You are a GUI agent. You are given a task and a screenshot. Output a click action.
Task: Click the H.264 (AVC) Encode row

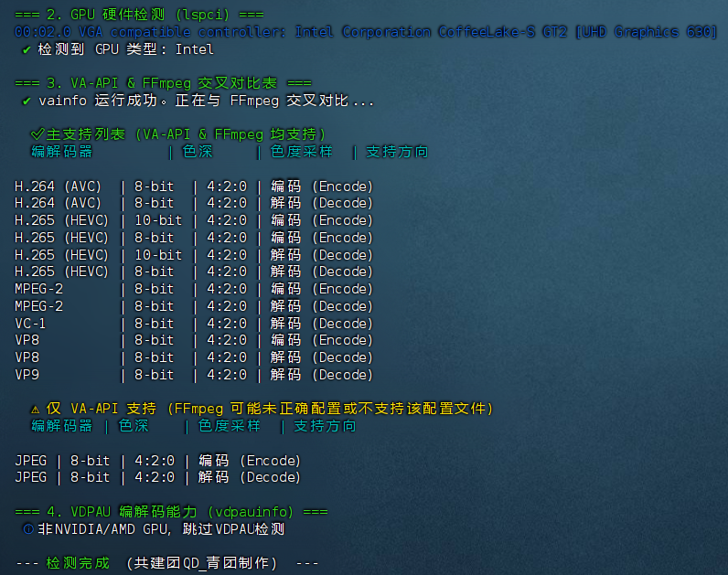click(194, 186)
